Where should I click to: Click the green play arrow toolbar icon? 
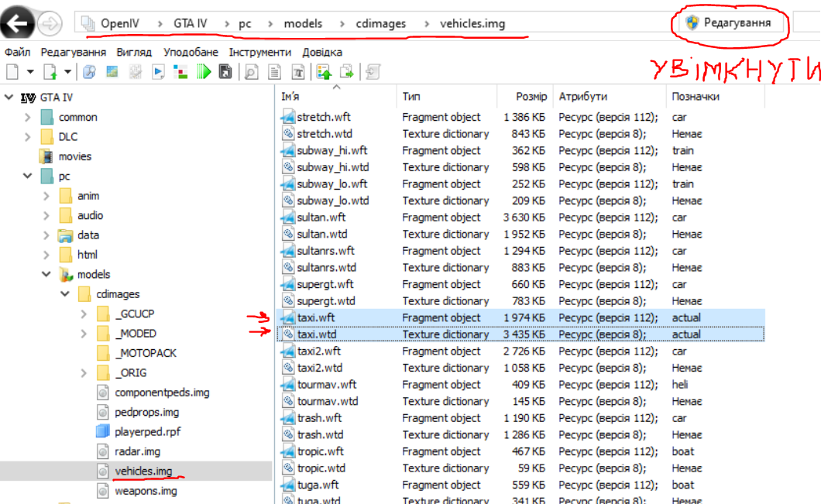(204, 72)
